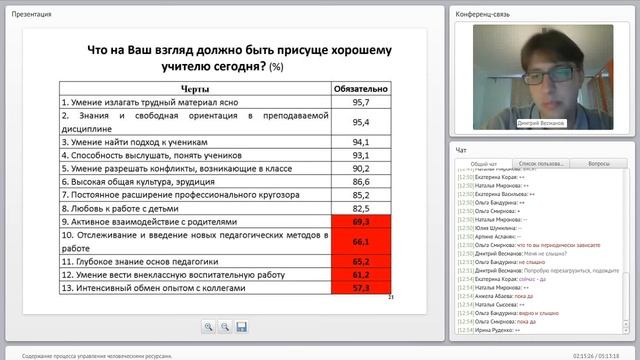Click Ольга Смирнова message пока да

point(526,322)
